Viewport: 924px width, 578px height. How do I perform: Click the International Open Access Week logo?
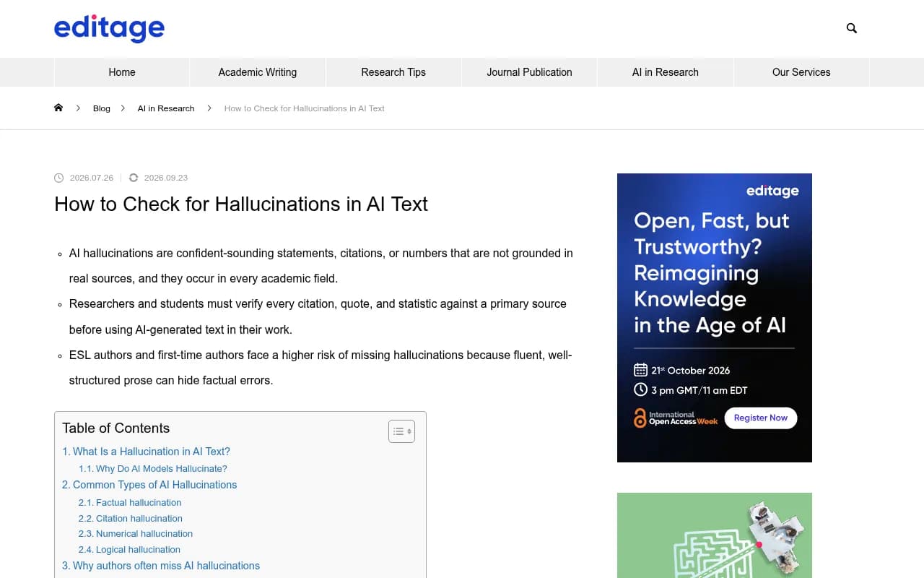click(x=676, y=418)
